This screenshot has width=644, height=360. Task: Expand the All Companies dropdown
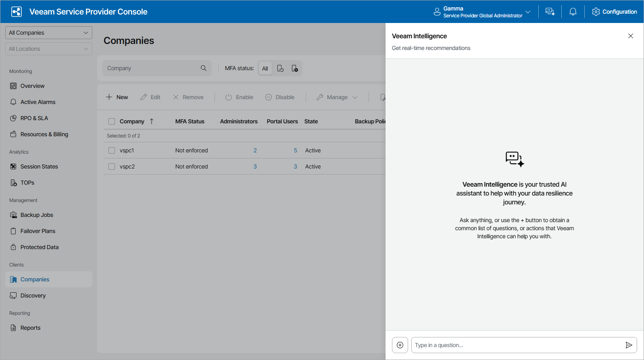click(49, 33)
